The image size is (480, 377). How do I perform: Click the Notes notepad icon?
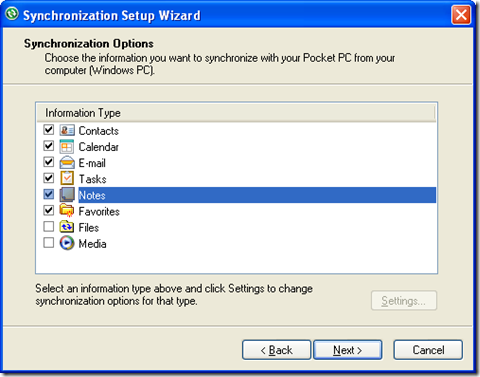pos(67,195)
